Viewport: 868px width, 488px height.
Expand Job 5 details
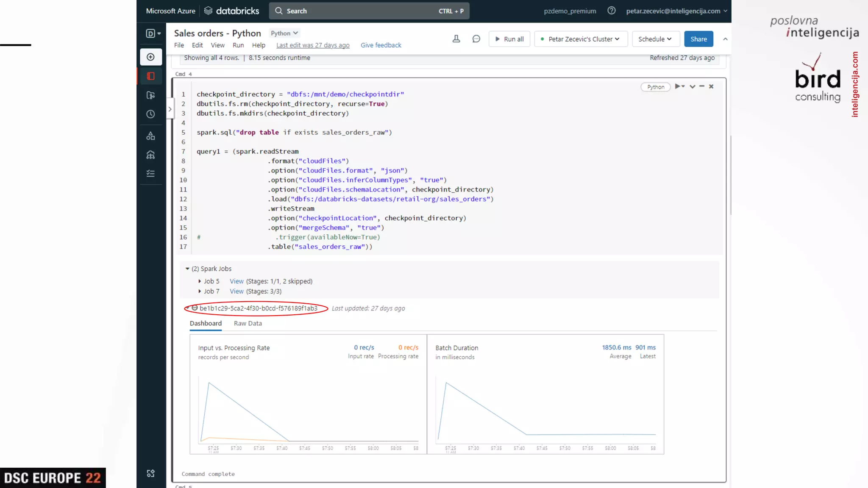point(200,281)
